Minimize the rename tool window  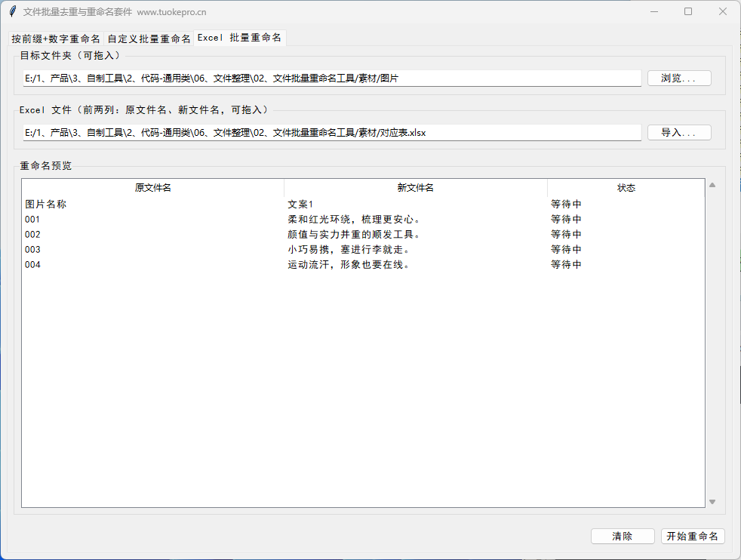(653, 11)
